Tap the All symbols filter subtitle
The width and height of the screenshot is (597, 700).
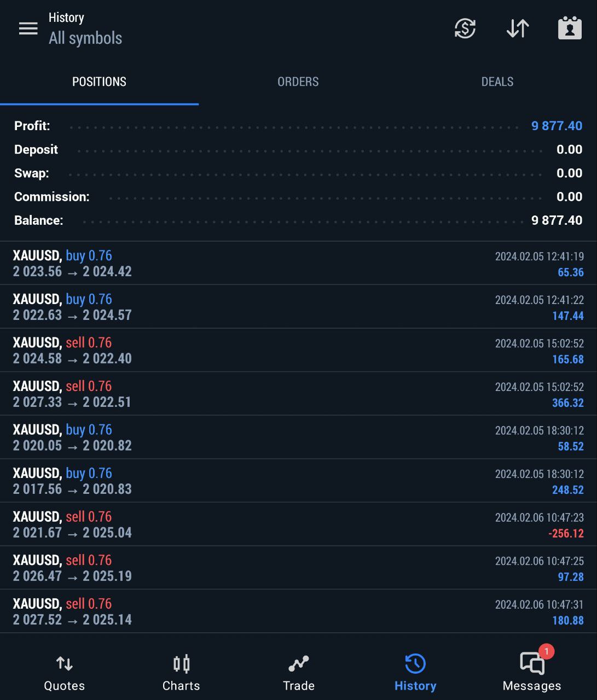tap(85, 38)
